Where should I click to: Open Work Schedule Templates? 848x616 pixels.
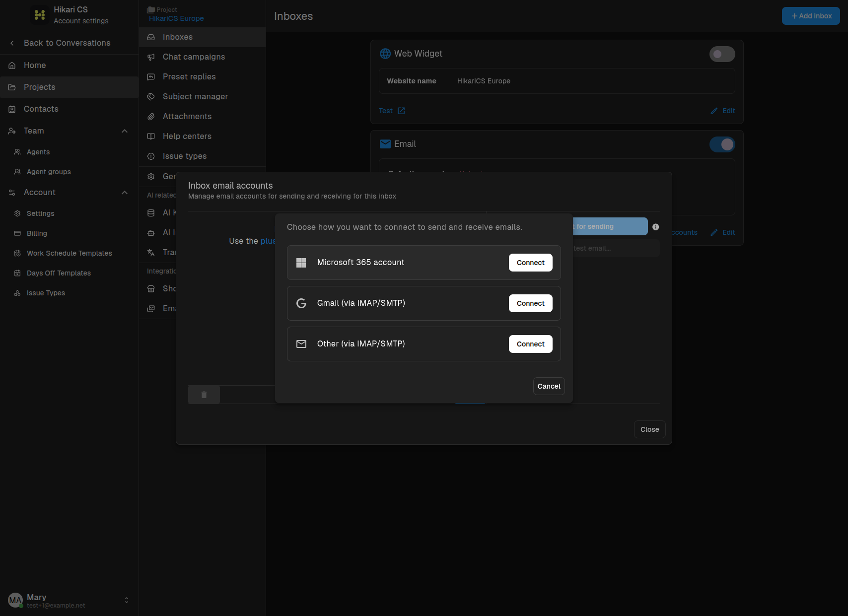69,253
